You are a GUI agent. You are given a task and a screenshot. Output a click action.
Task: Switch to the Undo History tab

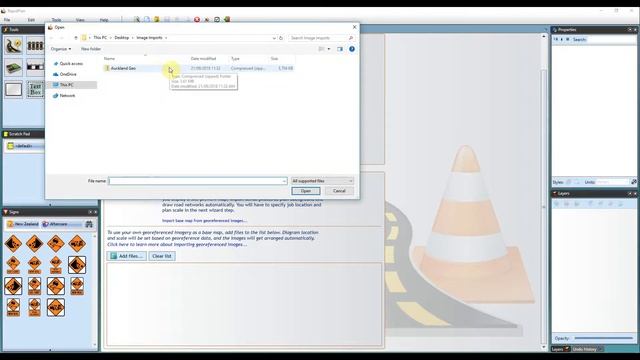(x=587, y=349)
